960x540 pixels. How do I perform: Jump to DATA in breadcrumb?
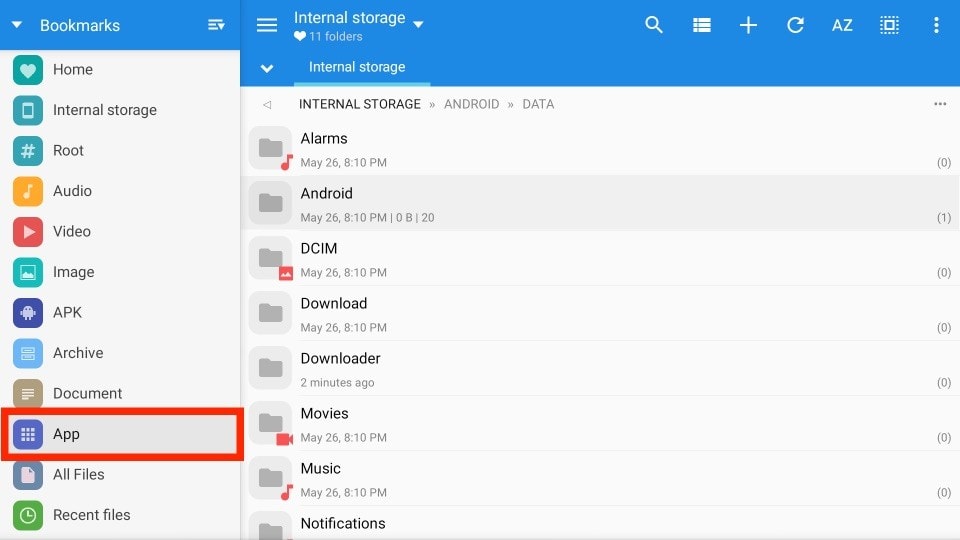(x=538, y=104)
